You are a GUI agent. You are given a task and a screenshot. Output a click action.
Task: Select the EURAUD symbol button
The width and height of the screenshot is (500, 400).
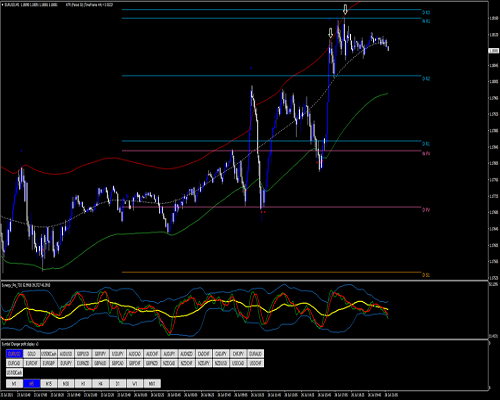[x=255, y=353]
